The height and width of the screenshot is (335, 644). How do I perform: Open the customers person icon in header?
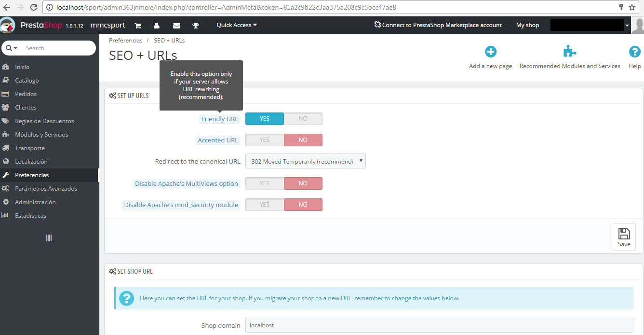tap(157, 26)
